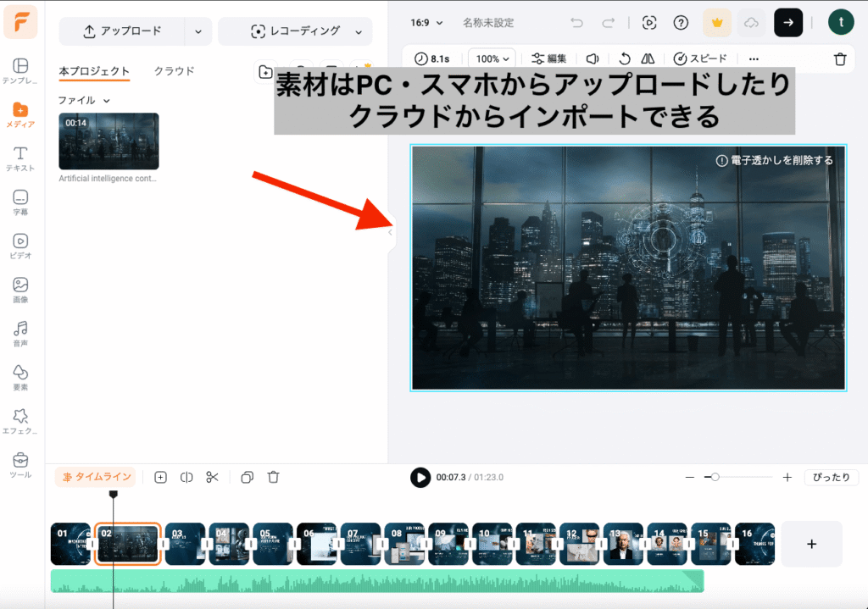
Task: Click the ぴったり fit timeline button
Action: (831, 478)
